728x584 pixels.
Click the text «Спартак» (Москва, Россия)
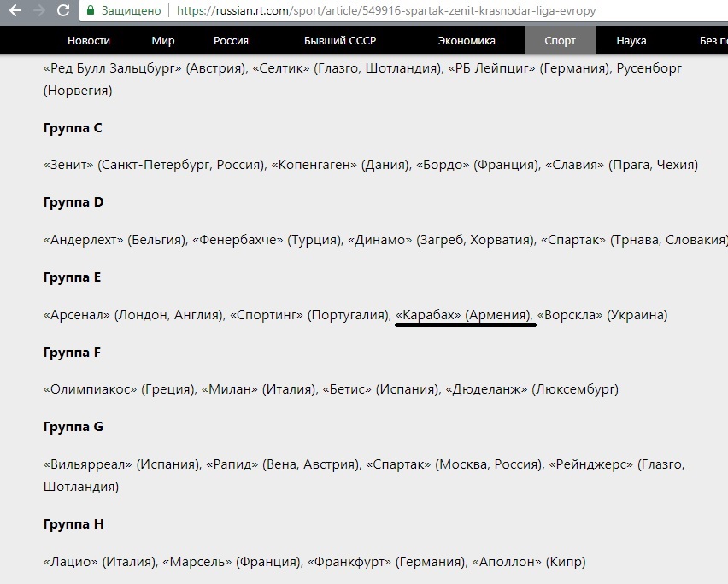[454, 464]
